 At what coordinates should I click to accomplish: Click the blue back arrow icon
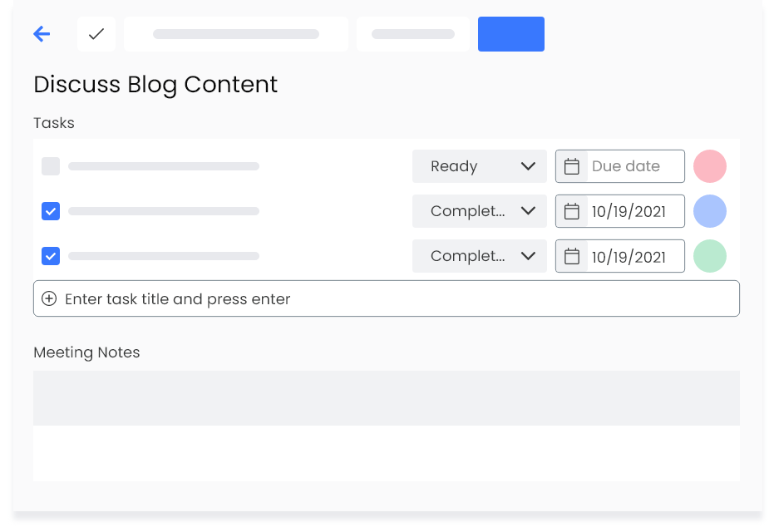click(42, 34)
